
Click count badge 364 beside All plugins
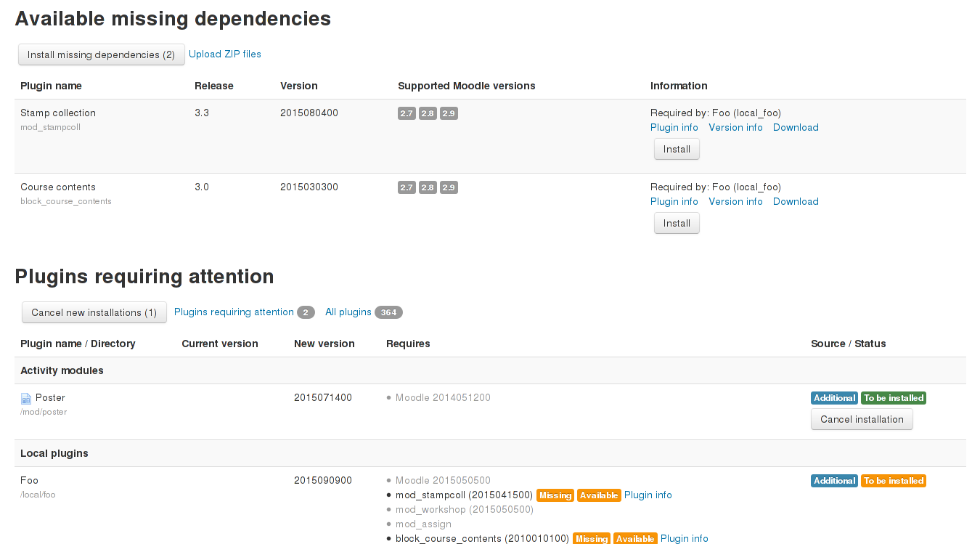pyautogui.click(x=388, y=312)
